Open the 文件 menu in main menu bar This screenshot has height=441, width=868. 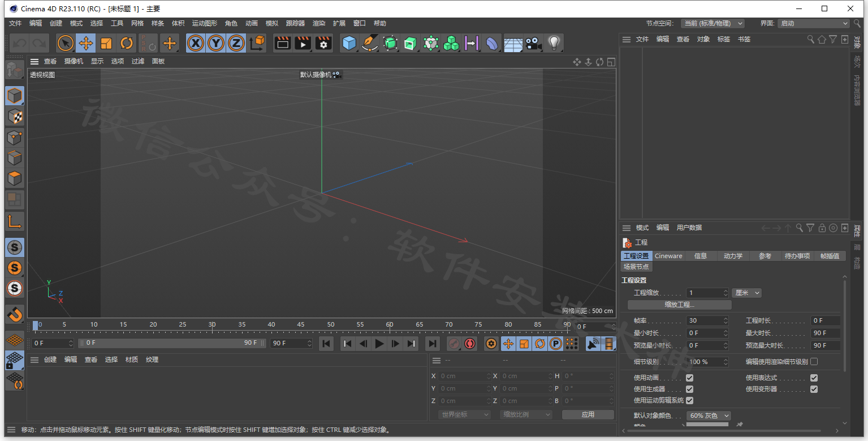click(x=15, y=23)
